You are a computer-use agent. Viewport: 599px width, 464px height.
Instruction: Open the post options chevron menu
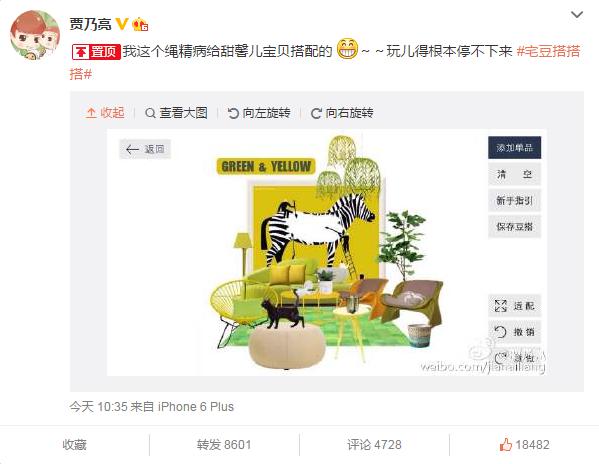tap(576, 15)
